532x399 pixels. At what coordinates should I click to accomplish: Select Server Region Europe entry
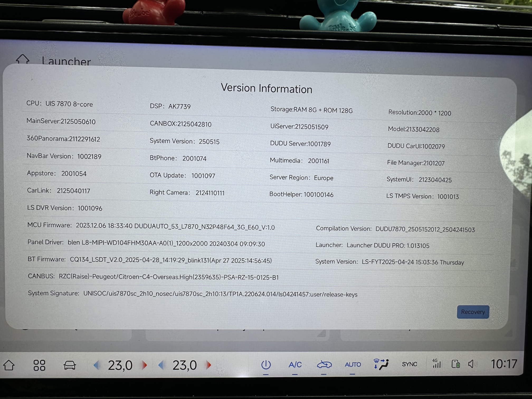point(301,178)
